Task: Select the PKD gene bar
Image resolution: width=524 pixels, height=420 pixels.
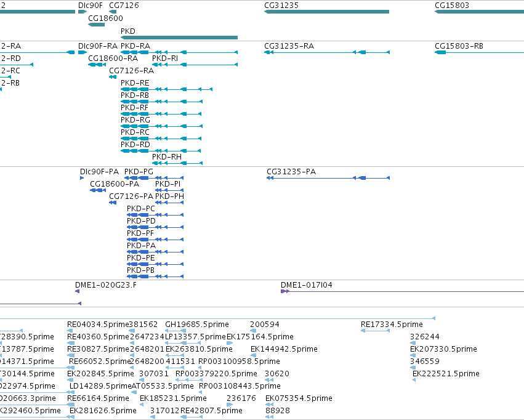Action: [x=179, y=38]
